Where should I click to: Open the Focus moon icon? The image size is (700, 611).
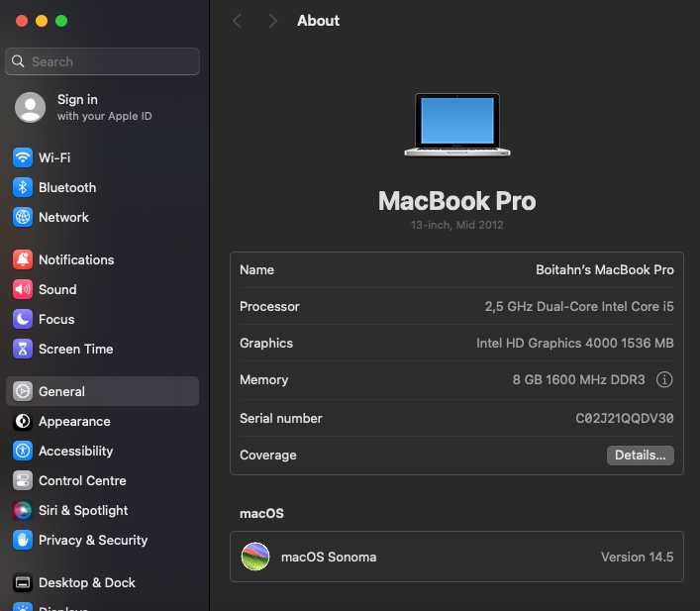(x=23, y=319)
